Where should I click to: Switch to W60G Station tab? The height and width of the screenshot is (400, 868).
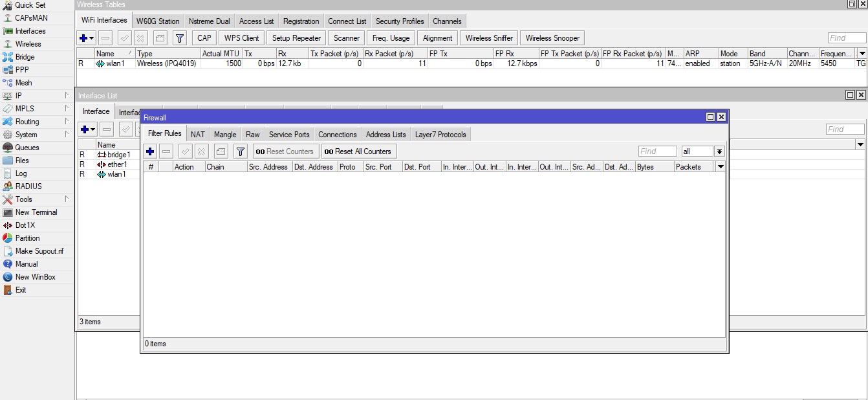[158, 21]
